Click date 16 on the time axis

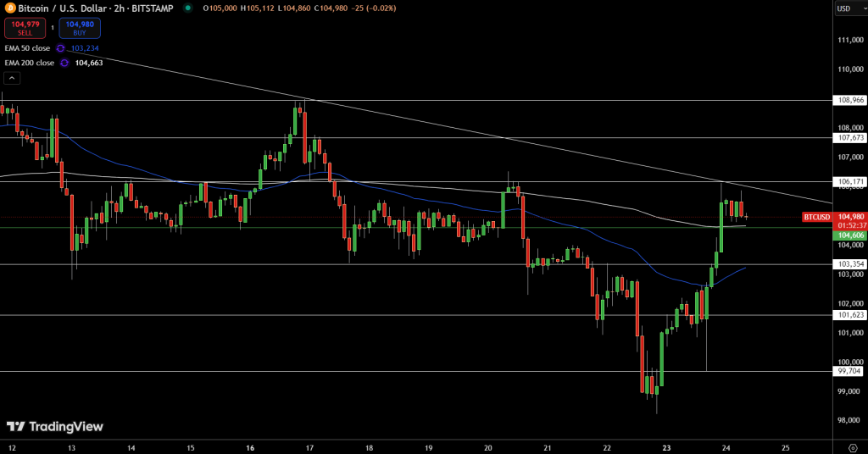point(250,448)
